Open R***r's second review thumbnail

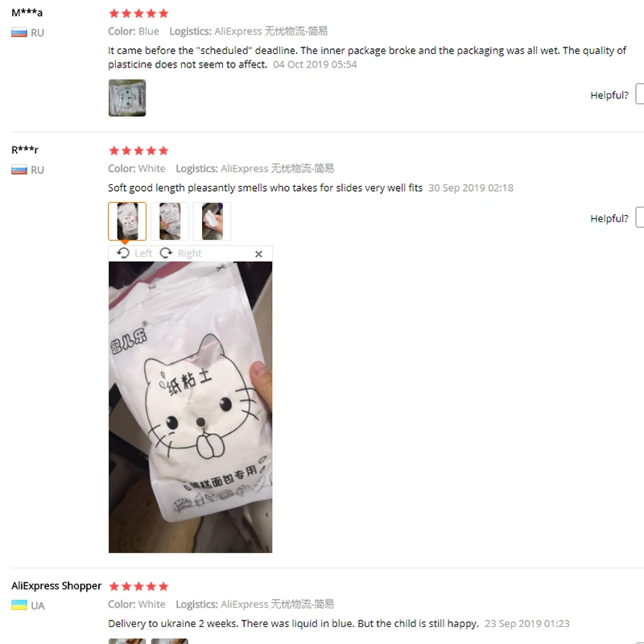170,221
